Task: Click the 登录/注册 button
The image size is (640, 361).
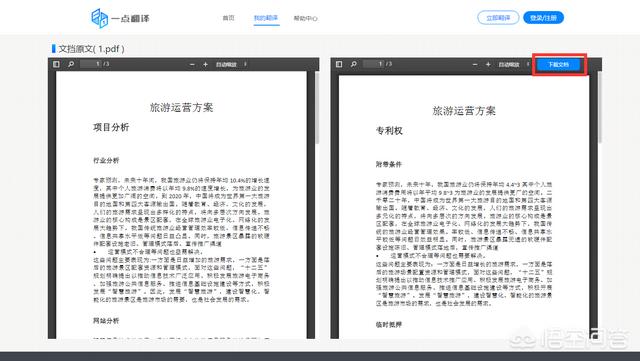Action: pos(543,18)
